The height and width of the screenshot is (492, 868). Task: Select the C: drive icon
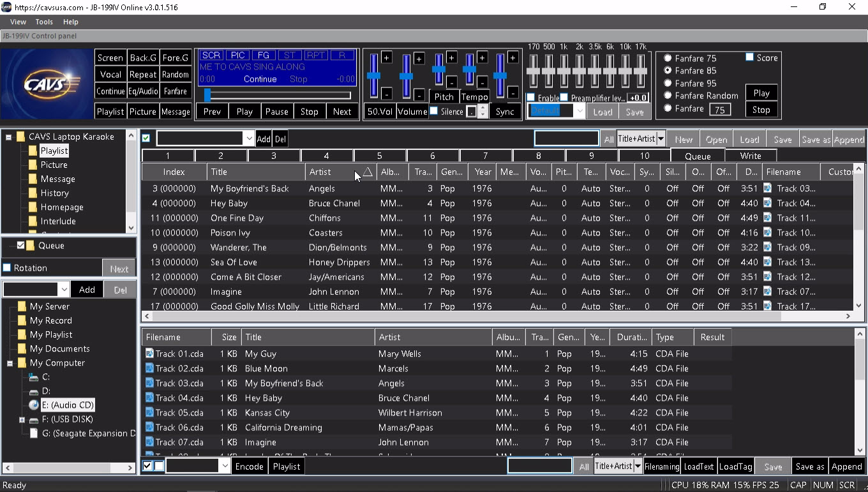(x=34, y=377)
